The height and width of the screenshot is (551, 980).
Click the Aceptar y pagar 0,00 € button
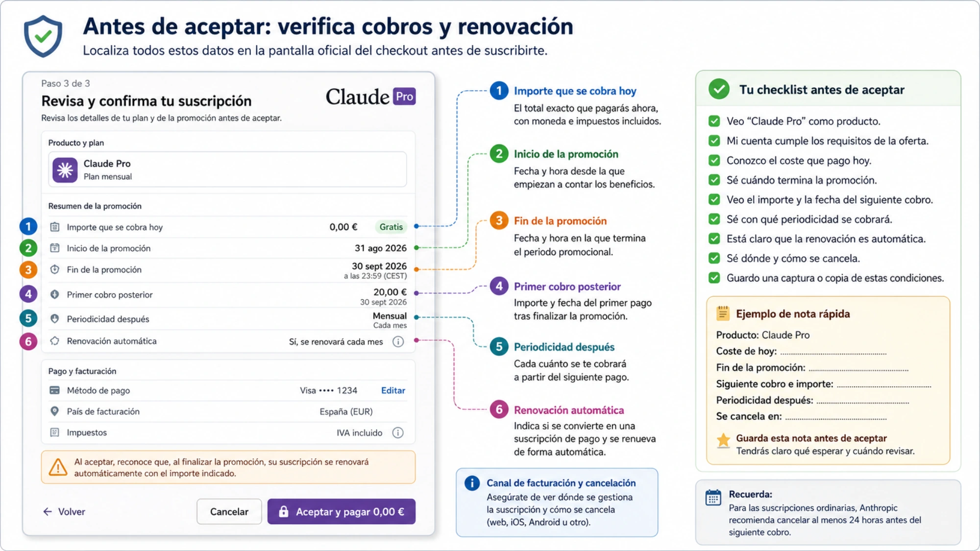342,512
